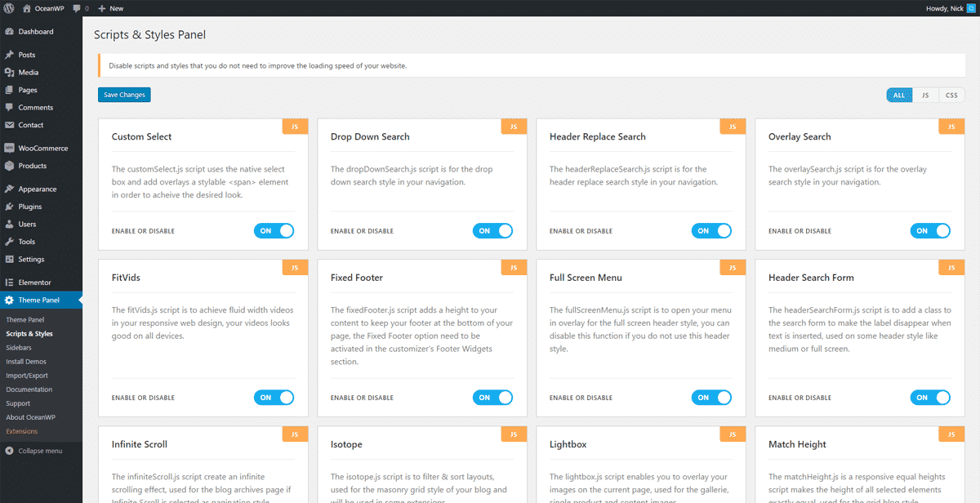
Task: Click the Settings menu icon
Action: 9,260
